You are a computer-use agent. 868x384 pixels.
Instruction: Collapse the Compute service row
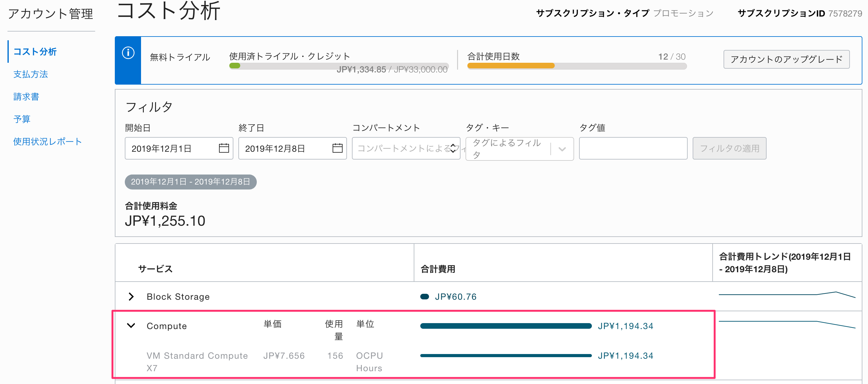click(131, 326)
